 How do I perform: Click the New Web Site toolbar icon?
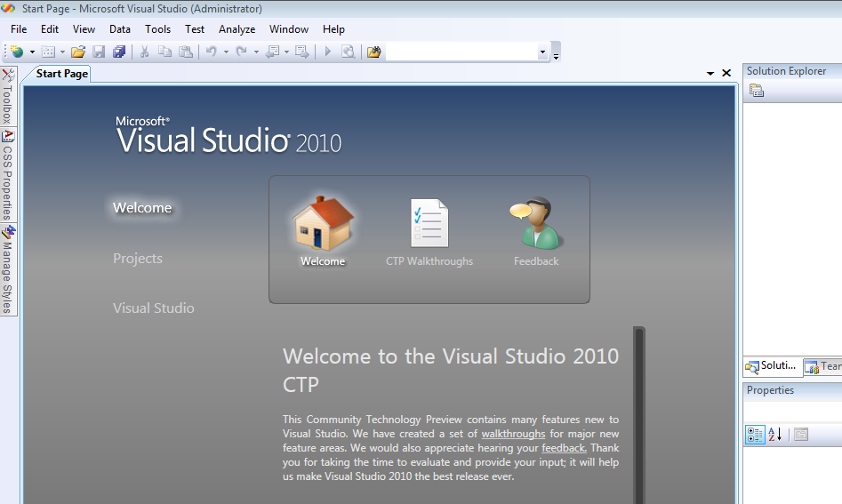tap(17, 52)
